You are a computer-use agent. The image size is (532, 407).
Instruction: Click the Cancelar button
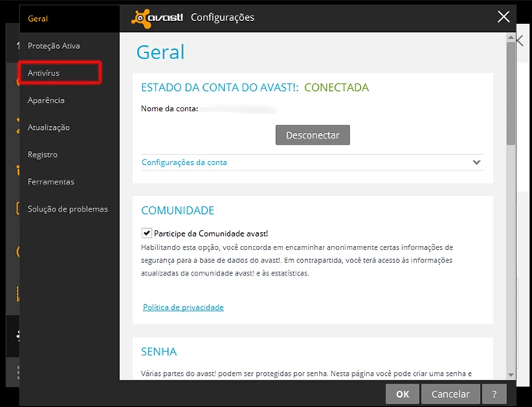click(450, 394)
